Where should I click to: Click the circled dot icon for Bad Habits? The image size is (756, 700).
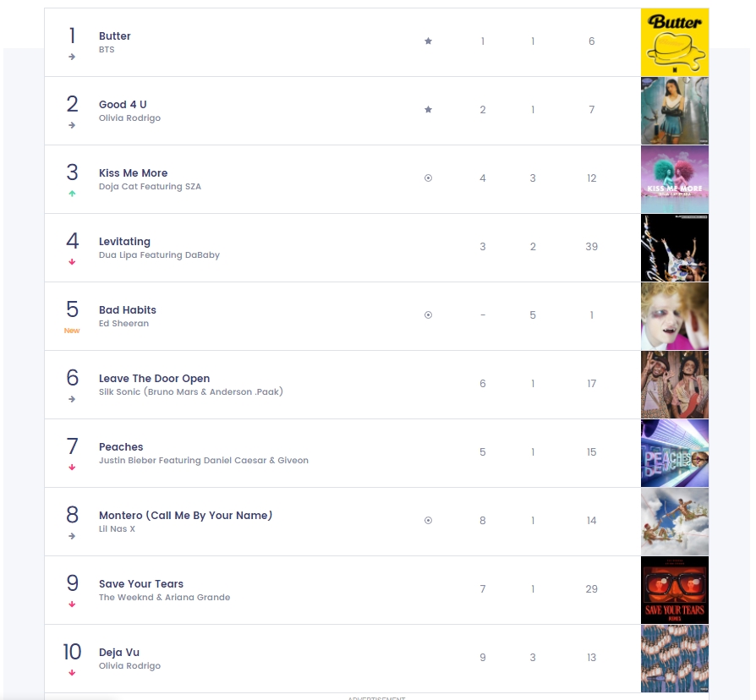coord(428,314)
